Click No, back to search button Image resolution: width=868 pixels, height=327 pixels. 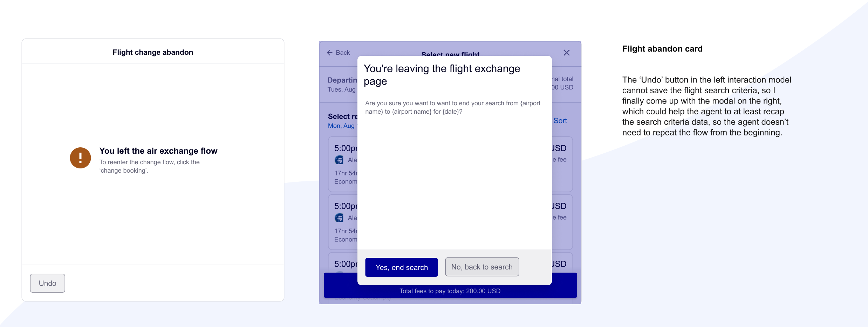(482, 267)
